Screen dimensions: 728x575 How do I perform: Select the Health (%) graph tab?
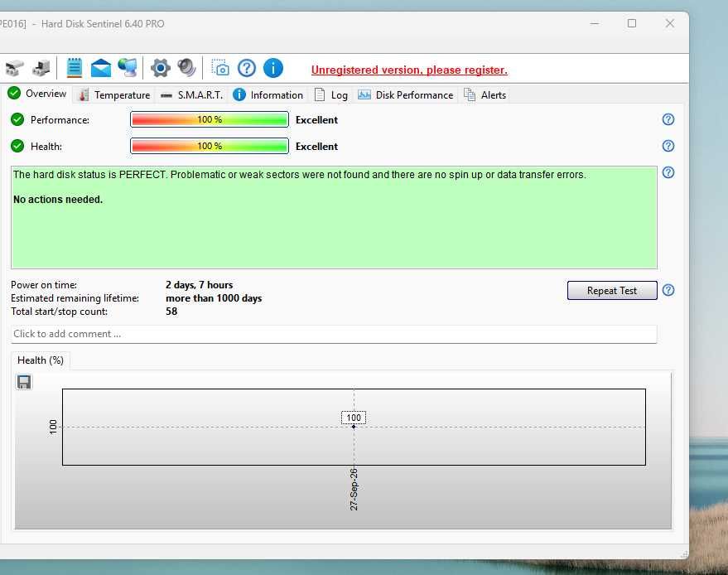pos(41,360)
